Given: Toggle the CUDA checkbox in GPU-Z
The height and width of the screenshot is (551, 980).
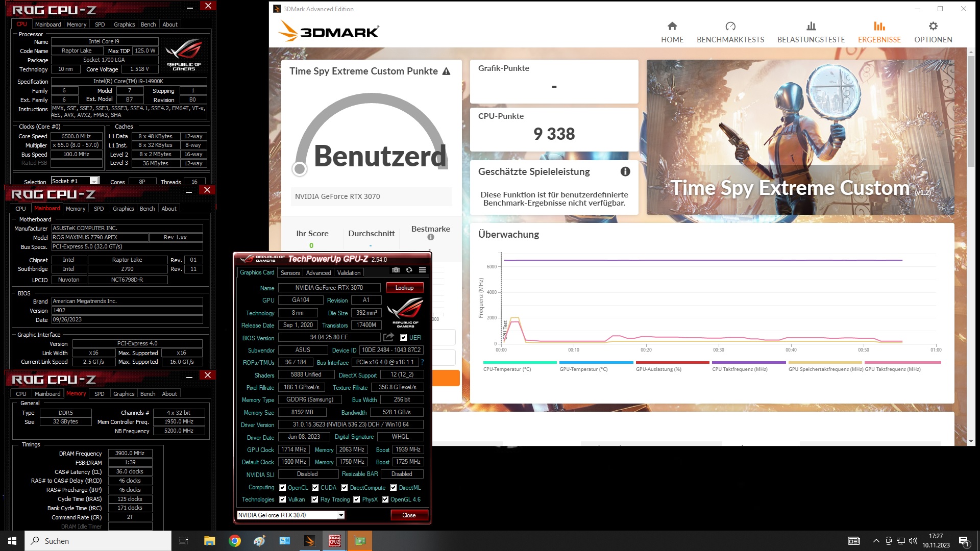Looking at the screenshot, I should (x=315, y=488).
